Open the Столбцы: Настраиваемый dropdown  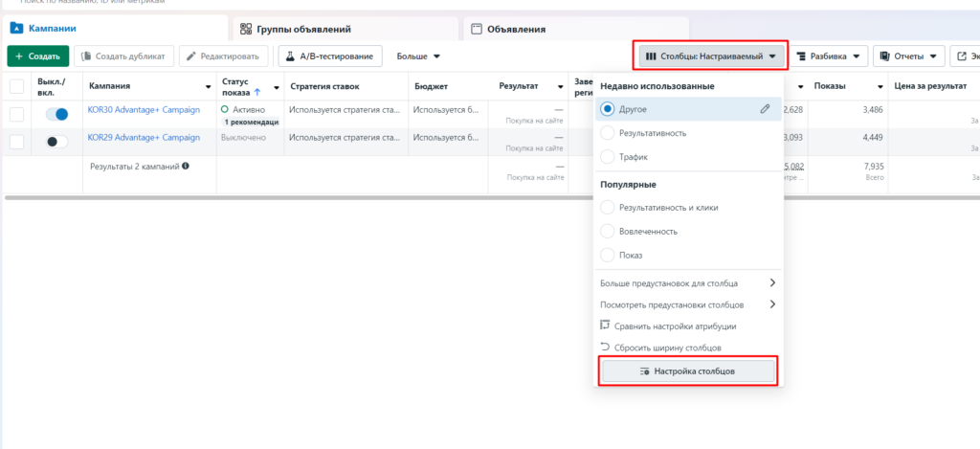tap(711, 56)
